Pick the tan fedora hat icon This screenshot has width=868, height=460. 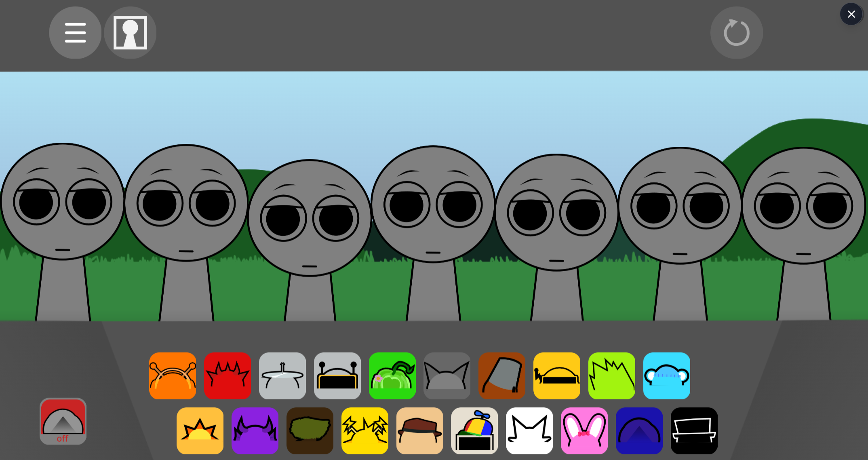420,430
